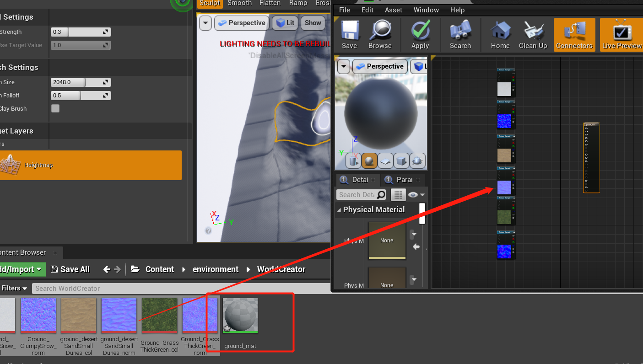Screen dimensions: 643x364
Task: Run Clean Up on unused material nodes
Action: (x=533, y=34)
